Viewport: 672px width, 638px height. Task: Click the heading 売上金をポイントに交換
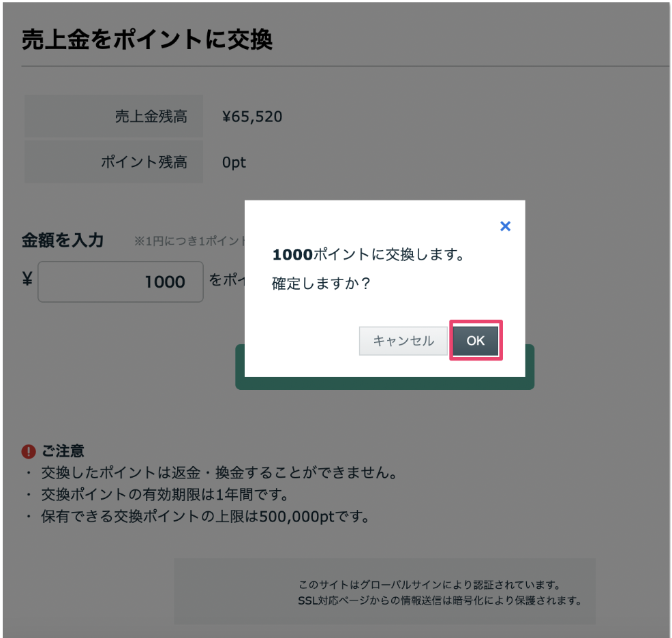click(x=147, y=40)
